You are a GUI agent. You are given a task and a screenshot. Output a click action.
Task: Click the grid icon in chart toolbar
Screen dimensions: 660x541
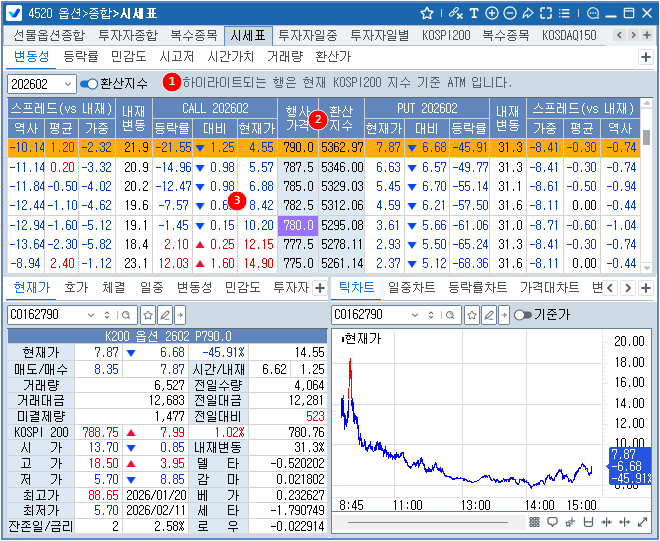(x=534, y=522)
